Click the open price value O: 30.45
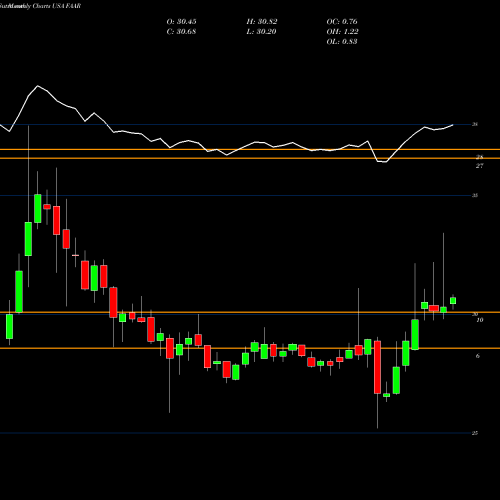Image resolution: width=500 pixels, height=500 pixels. (x=181, y=22)
